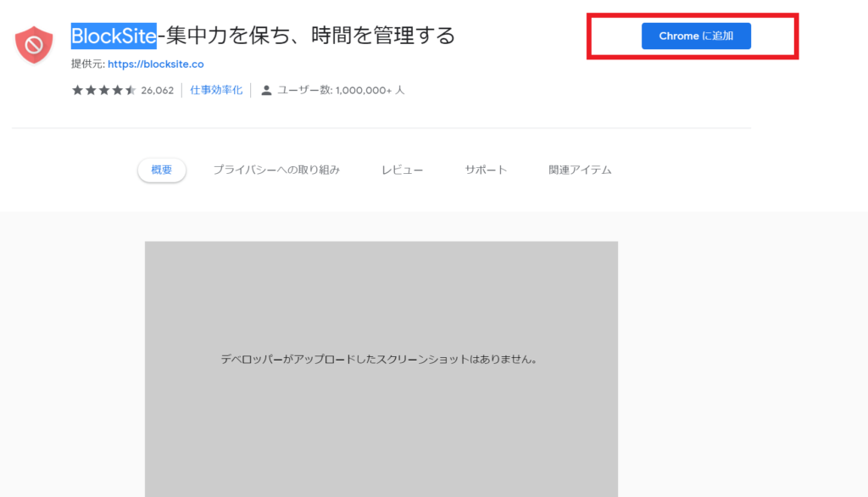Click the gray screenshot placeholder area
The image size is (868, 497).
pyautogui.click(x=381, y=369)
